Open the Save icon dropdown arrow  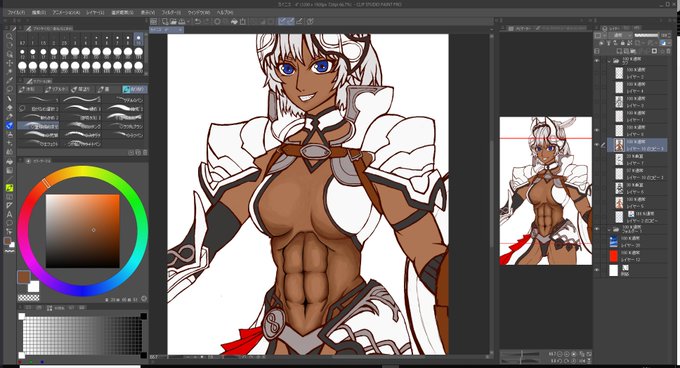click(187, 21)
